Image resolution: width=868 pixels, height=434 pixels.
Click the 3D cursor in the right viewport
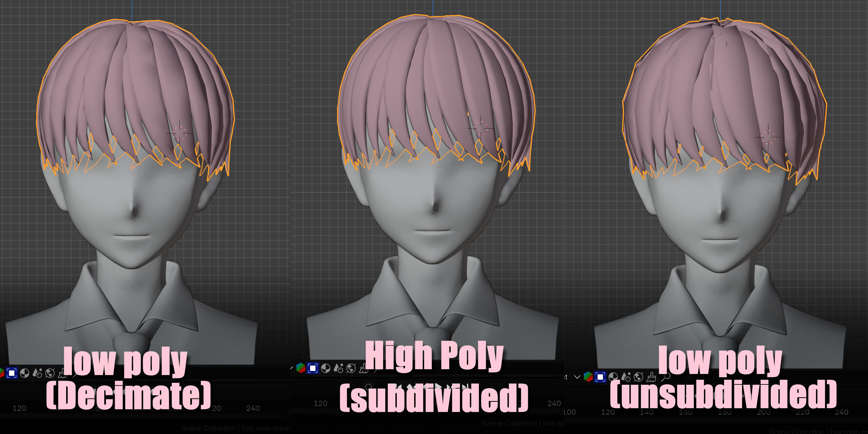coord(768,137)
